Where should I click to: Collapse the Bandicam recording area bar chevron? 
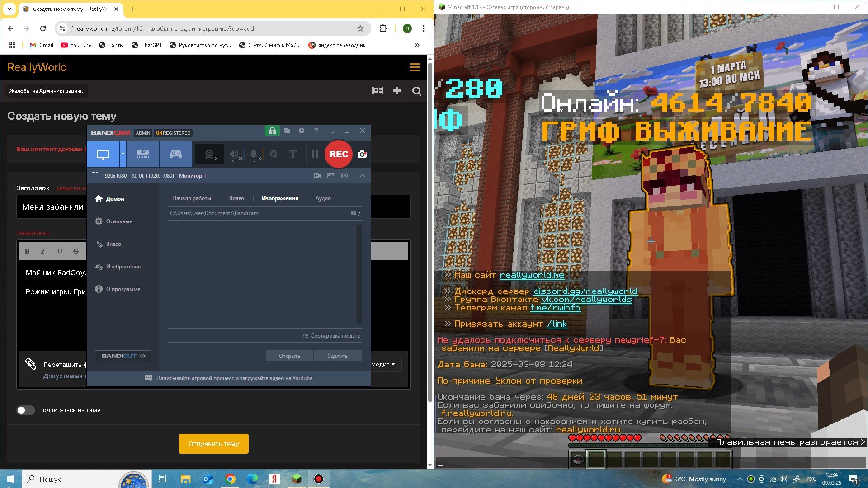(x=363, y=175)
